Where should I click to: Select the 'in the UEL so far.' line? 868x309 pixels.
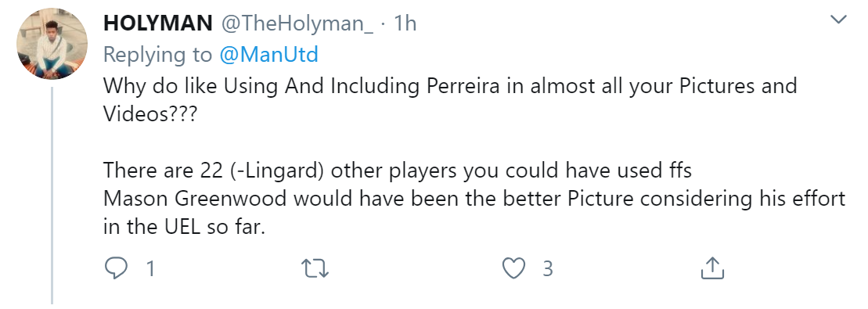(185, 227)
